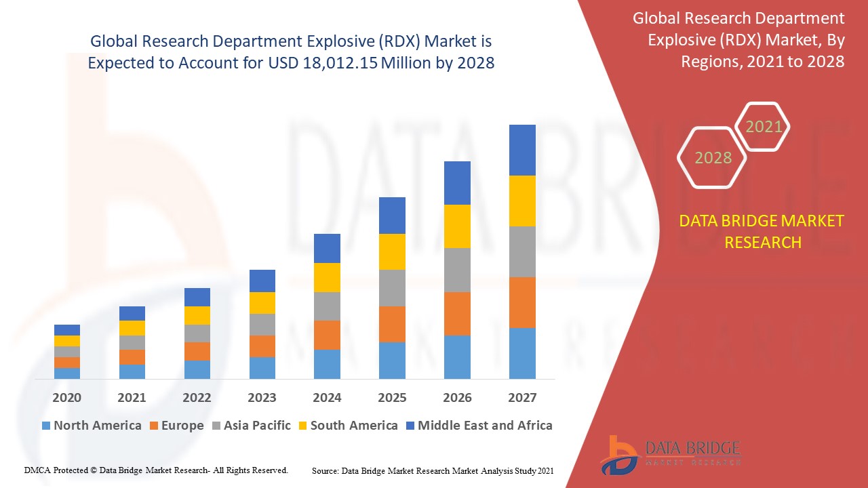
Task: Select the 2028 hexagon badge
Action: tap(712, 157)
